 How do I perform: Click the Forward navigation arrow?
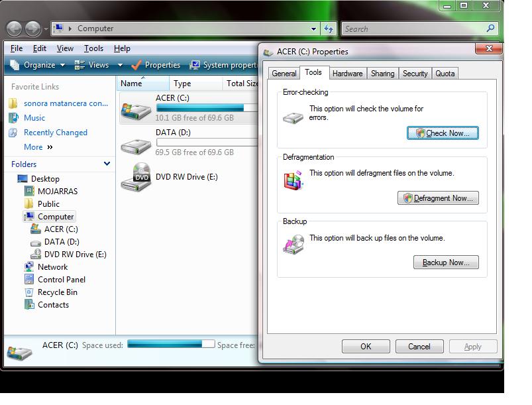tap(33, 29)
